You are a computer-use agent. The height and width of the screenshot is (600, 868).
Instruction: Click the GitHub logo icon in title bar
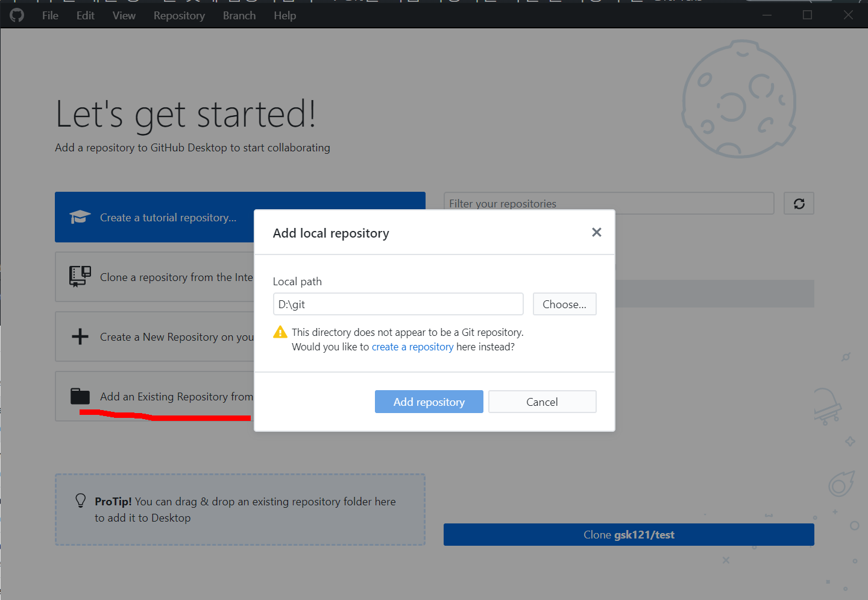[17, 15]
